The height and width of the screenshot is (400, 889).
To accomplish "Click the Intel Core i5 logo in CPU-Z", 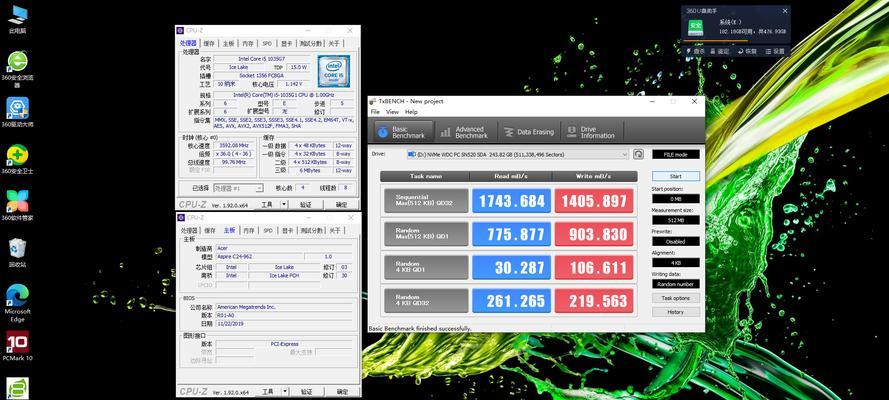I will click(x=333, y=71).
